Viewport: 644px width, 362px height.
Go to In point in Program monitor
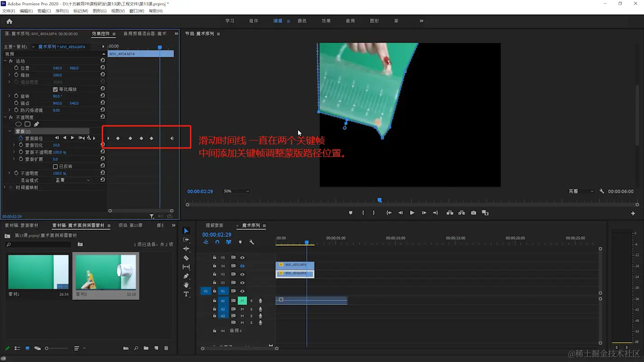pos(388,213)
